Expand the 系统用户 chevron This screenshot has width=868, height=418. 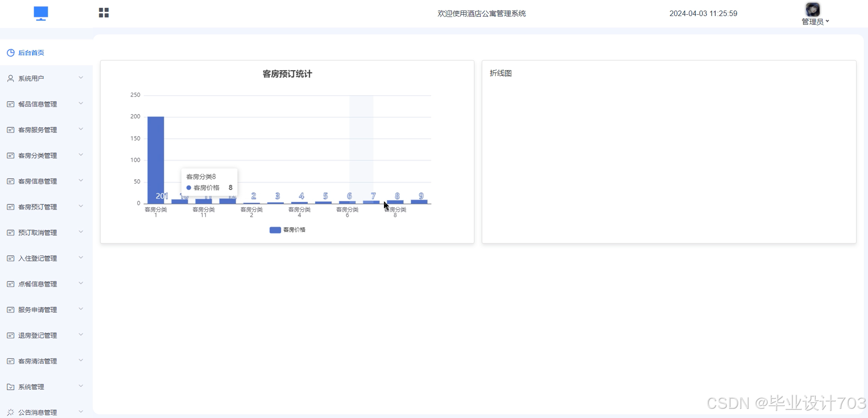tap(81, 78)
